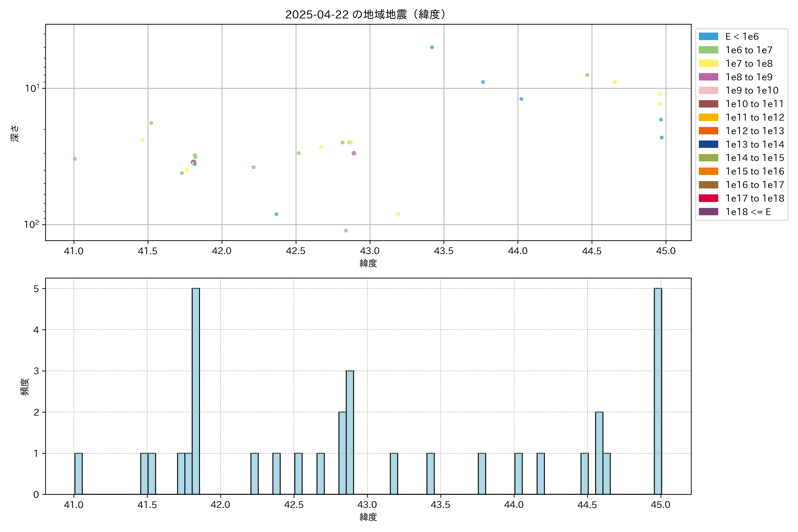Click the 深さ y-axis label

coord(15,133)
